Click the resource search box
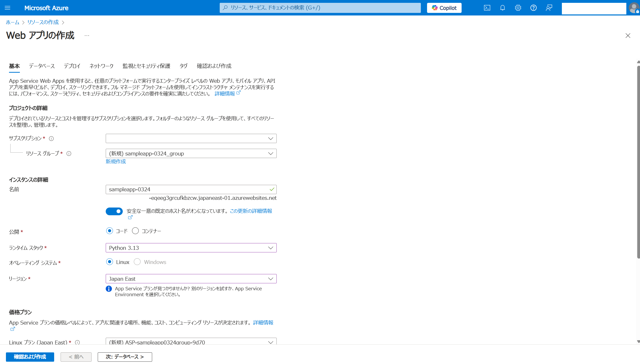 click(320, 8)
